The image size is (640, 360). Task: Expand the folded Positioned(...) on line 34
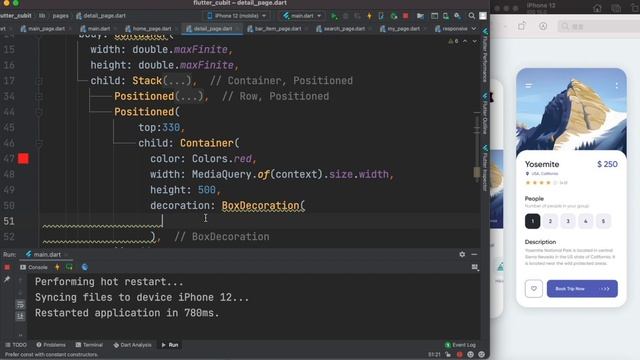189,96
